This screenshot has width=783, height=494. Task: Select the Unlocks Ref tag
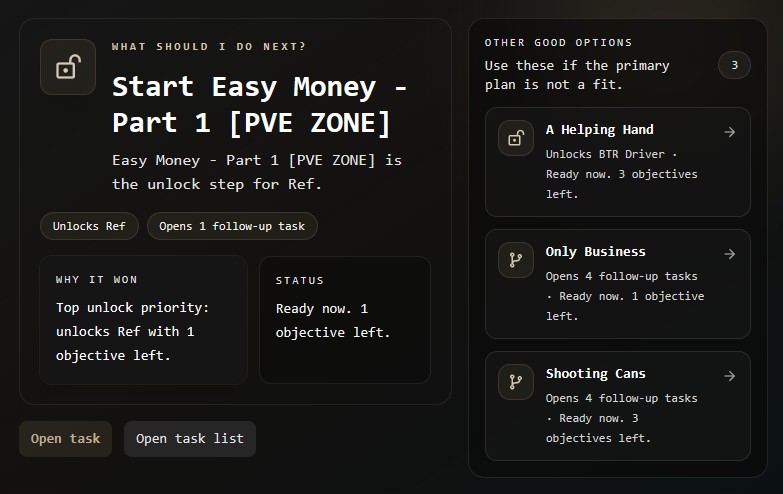click(89, 226)
